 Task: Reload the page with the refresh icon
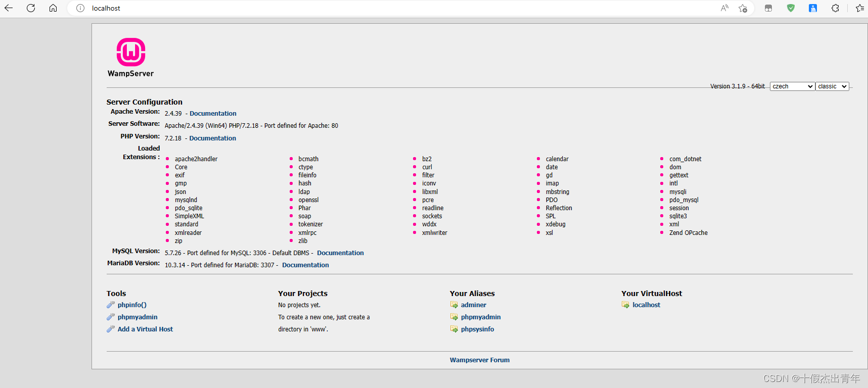click(x=31, y=8)
